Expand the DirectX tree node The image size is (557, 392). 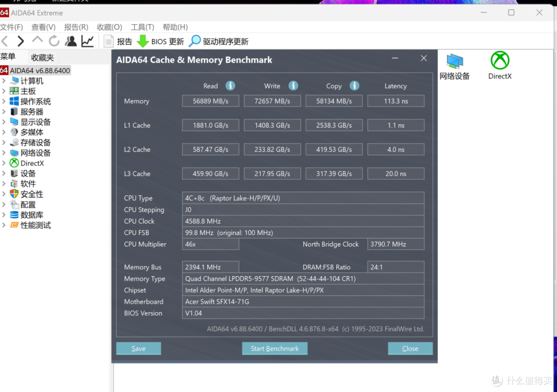4,163
